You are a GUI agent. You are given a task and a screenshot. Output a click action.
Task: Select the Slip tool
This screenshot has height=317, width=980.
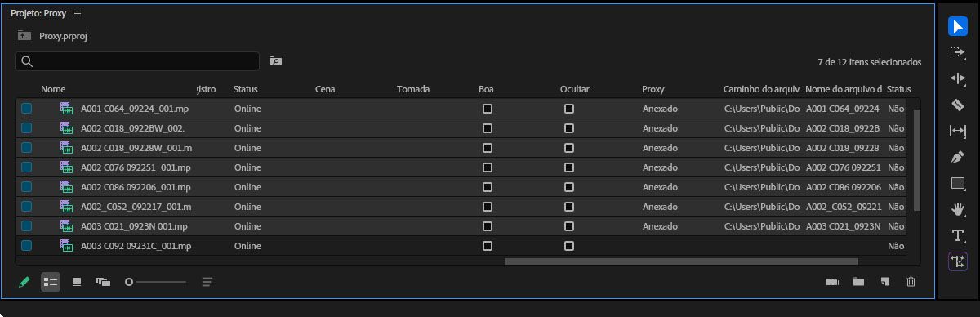(958, 131)
